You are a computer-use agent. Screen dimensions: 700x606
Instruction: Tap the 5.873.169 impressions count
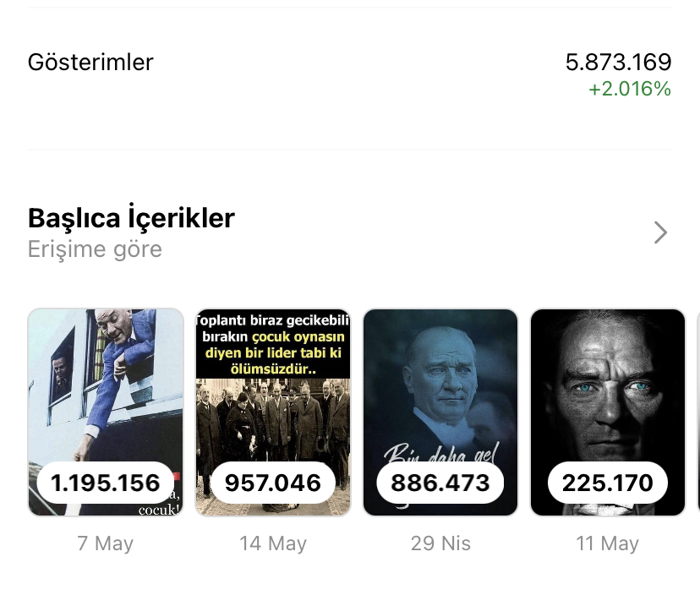(x=618, y=62)
